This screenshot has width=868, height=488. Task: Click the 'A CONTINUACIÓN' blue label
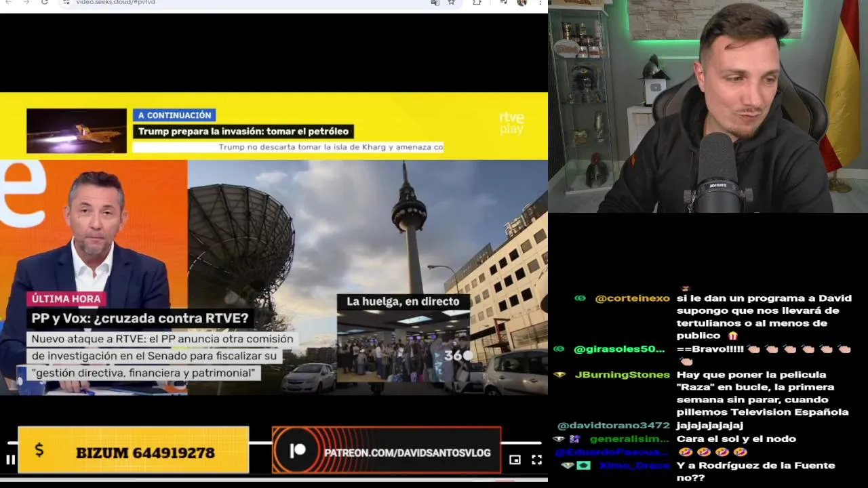174,115
